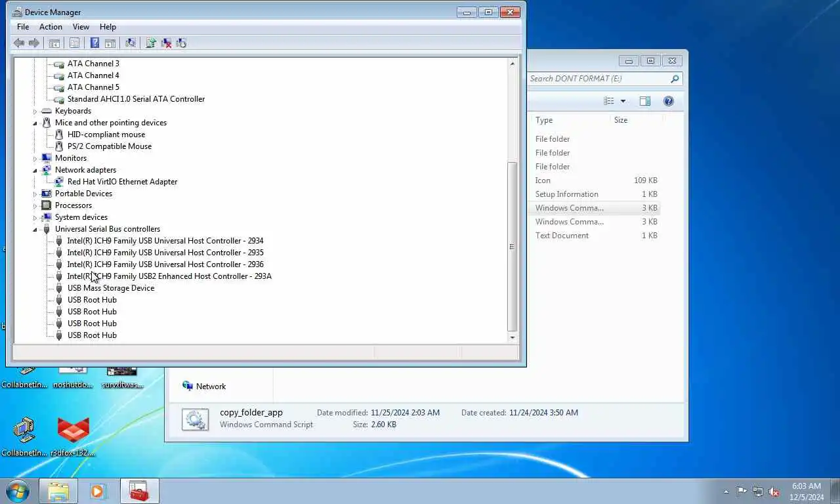This screenshot has height=504, width=840.
Task: Open the File menu in Device Manager
Action: click(x=23, y=27)
